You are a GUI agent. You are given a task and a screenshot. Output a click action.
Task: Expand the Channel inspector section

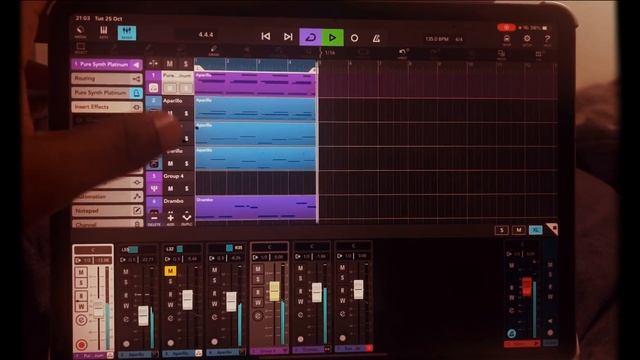click(107, 224)
